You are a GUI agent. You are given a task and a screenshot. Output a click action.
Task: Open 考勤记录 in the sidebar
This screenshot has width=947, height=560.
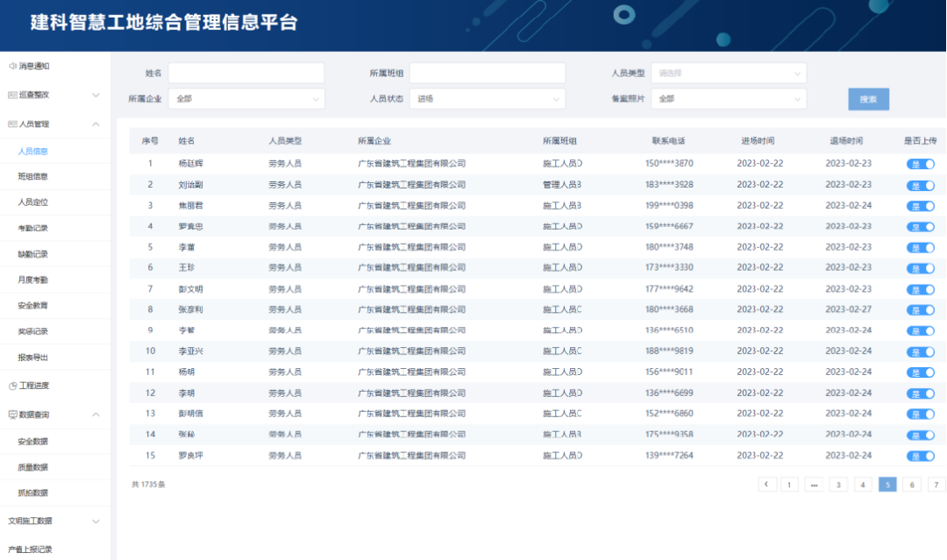[33, 228]
